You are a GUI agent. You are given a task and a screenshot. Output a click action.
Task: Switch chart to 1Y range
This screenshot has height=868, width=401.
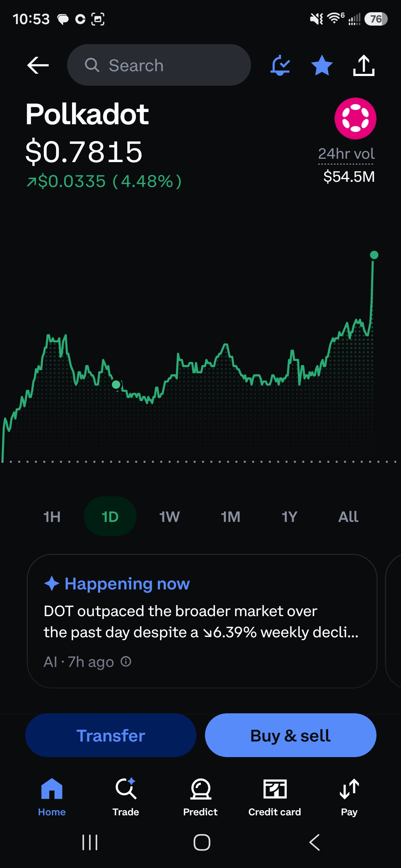pyautogui.click(x=290, y=516)
